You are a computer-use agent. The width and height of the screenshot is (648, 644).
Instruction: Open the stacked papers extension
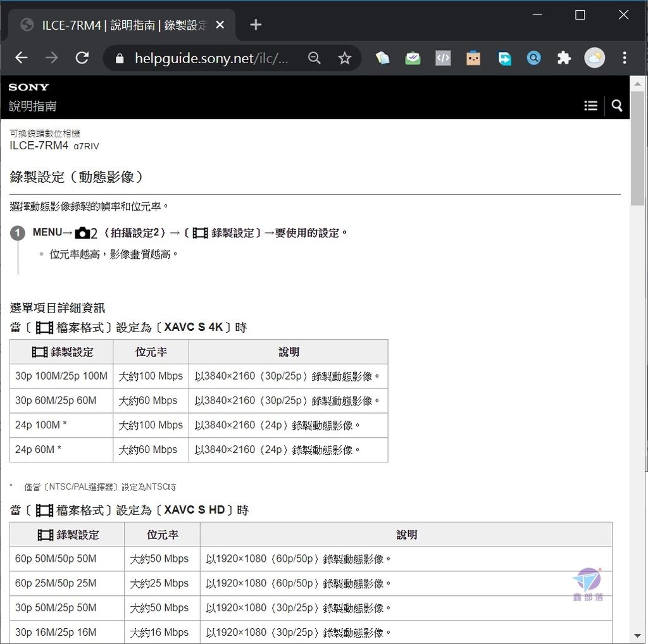click(x=382, y=58)
